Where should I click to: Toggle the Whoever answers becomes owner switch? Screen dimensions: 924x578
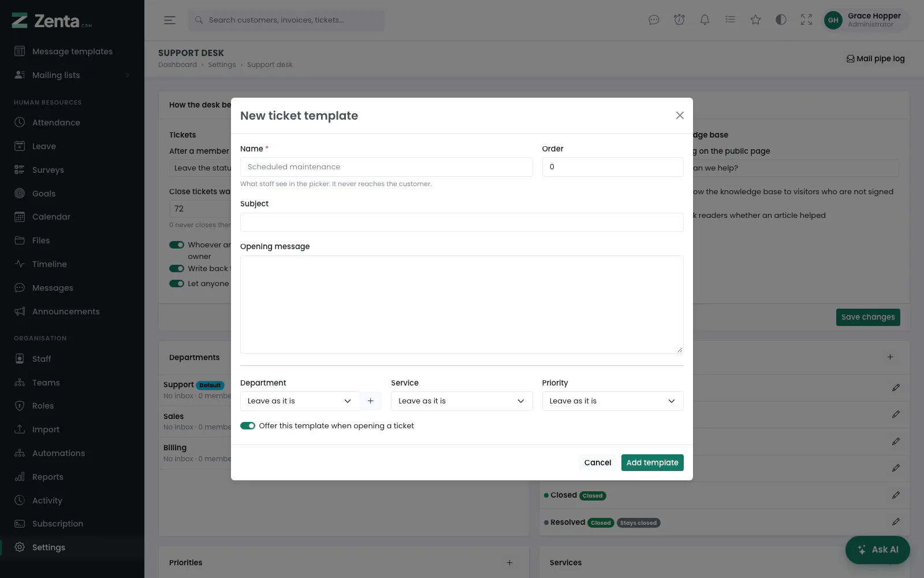pyautogui.click(x=177, y=245)
